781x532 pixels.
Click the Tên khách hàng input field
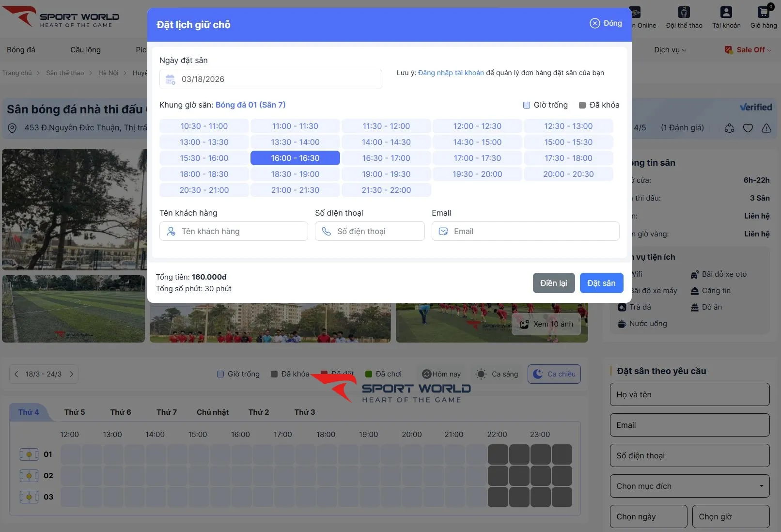(234, 232)
